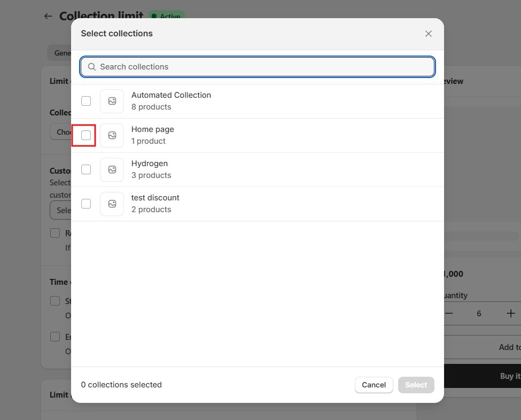Click the search magnifier icon
This screenshot has height=420, width=521.
[x=92, y=67]
